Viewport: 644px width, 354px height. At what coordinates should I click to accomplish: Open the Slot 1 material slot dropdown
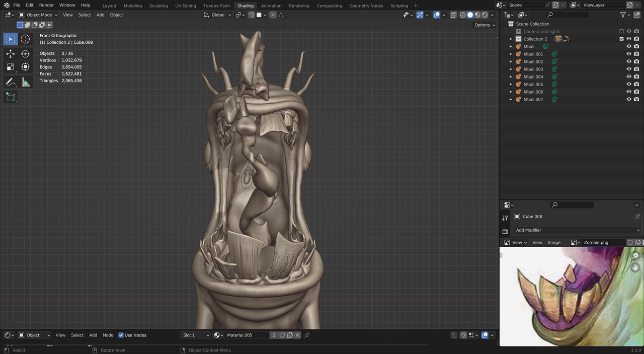pyautogui.click(x=195, y=335)
